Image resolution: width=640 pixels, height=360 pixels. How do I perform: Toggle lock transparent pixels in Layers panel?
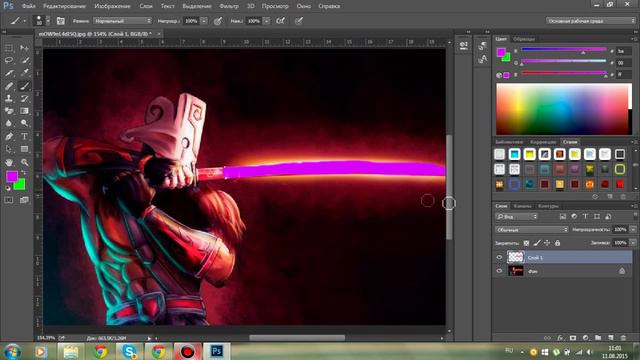click(x=527, y=243)
